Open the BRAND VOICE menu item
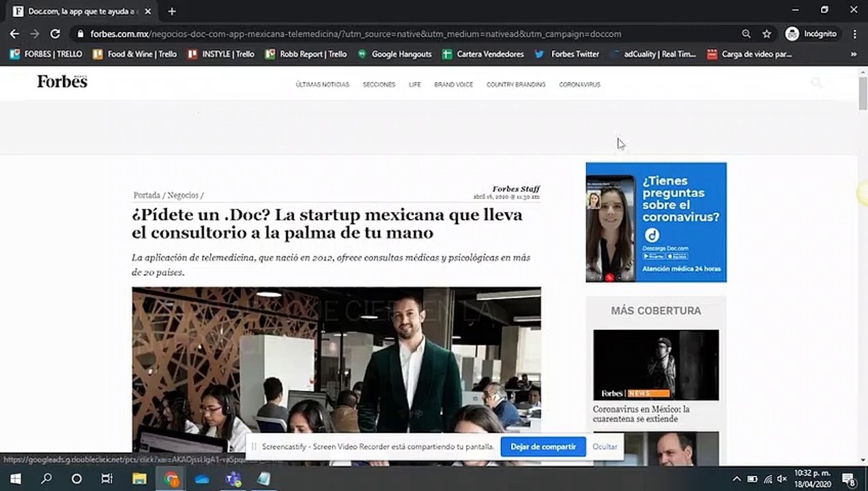This screenshot has width=868, height=491. point(453,85)
